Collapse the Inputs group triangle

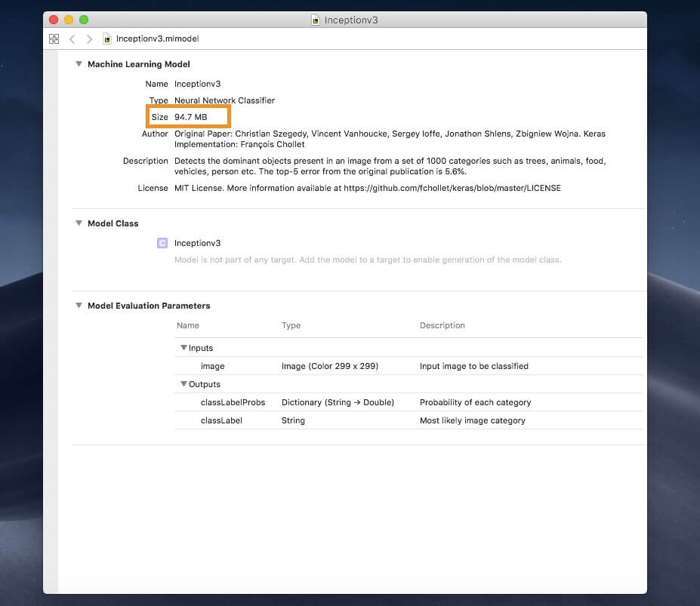183,348
